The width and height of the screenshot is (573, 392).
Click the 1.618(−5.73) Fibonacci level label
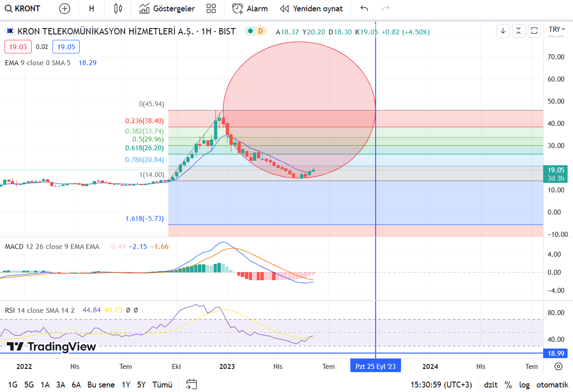[x=144, y=219]
